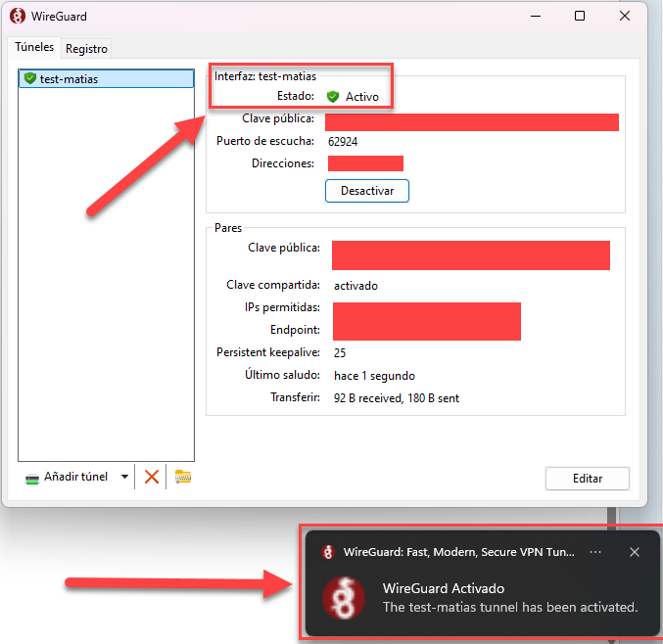Screen dimensions: 663x644
Task: Click the green shield icon beside test-matias
Action: (29, 78)
